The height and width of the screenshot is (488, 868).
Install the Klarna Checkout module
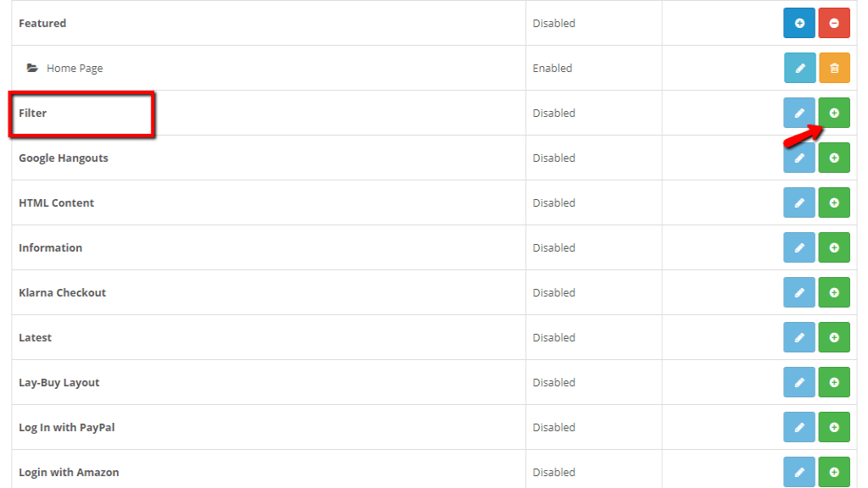834,293
